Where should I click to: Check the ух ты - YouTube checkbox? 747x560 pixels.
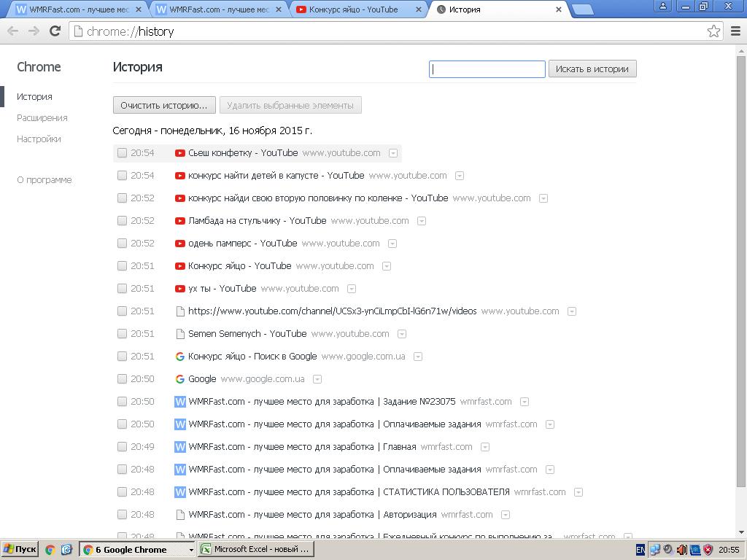122,289
